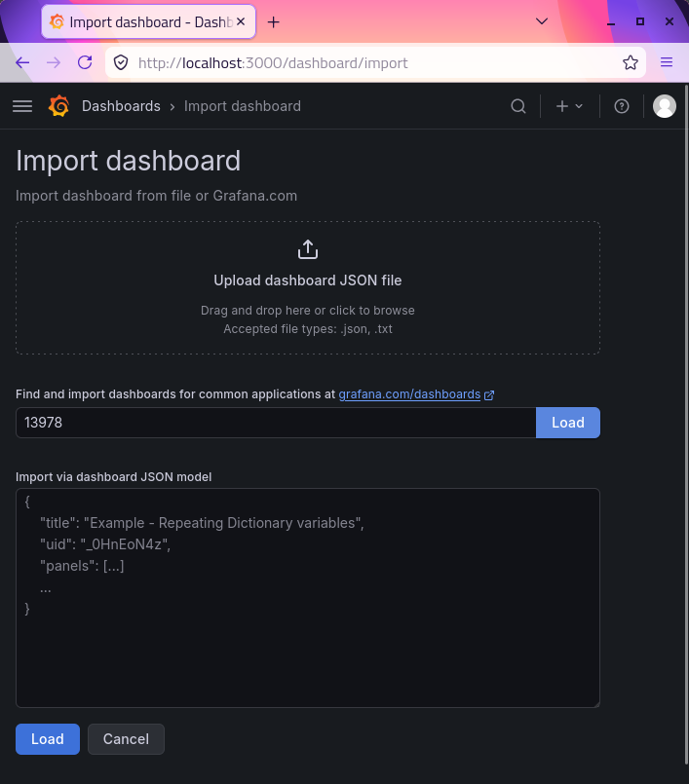Click the 'Import dashboard' page heading

[128, 161]
